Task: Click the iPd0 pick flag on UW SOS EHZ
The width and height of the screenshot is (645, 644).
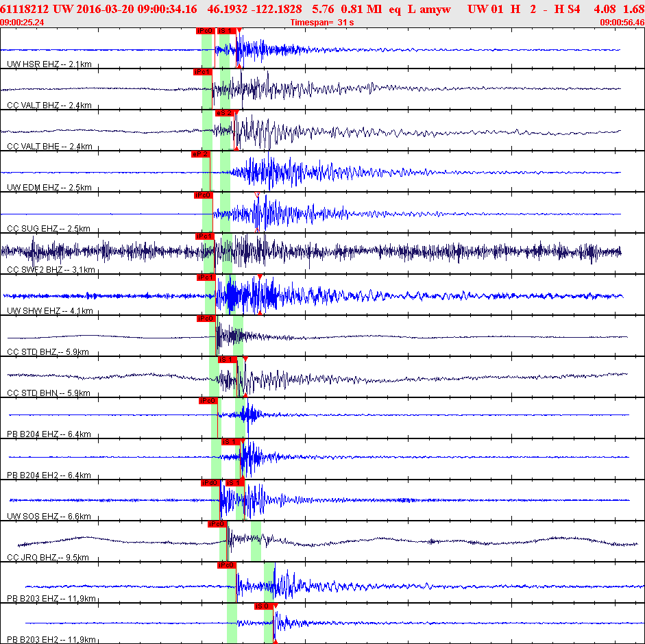Action: 210,483
